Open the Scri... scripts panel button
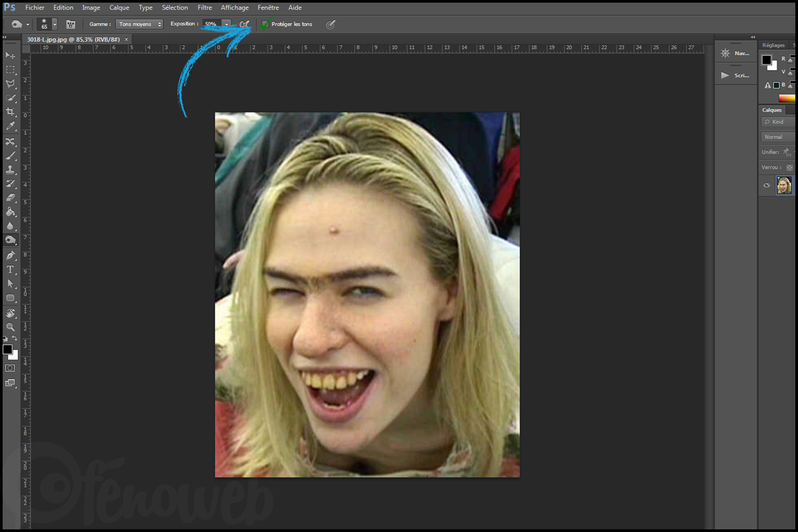798x532 pixels. 735,75
